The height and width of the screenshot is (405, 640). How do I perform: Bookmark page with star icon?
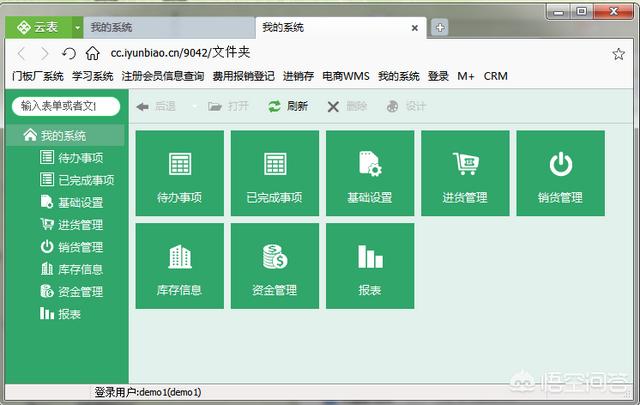(x=618, y=53)
